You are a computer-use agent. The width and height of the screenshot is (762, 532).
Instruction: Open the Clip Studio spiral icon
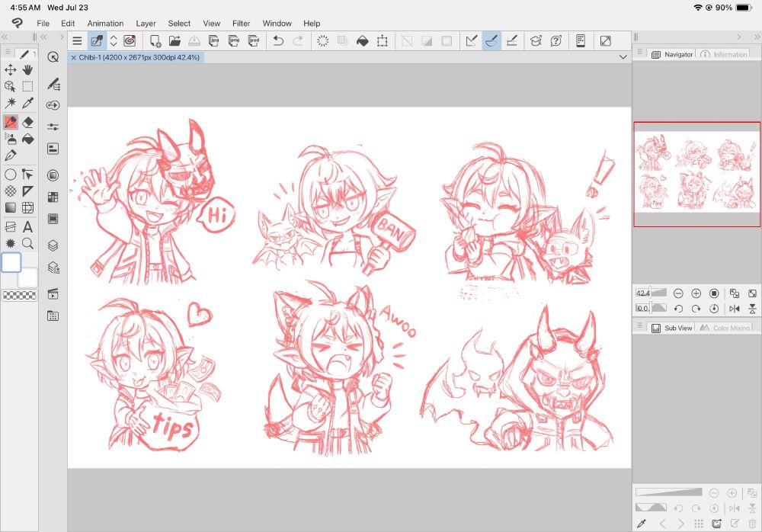[x=130, y=41]
